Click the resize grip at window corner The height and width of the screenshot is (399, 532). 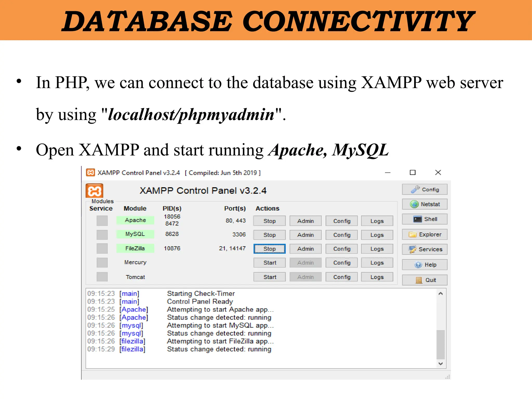pyautogui.click(x=448, y=377)
